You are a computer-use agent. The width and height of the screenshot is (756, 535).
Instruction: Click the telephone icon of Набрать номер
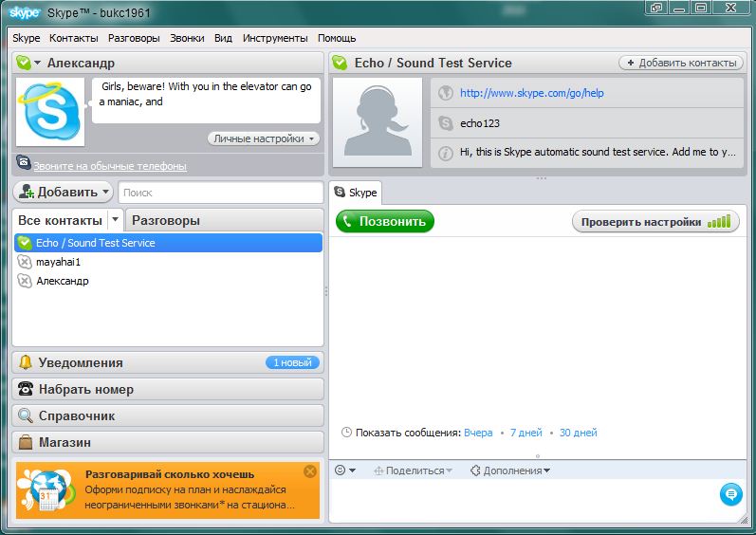point(25,389)
